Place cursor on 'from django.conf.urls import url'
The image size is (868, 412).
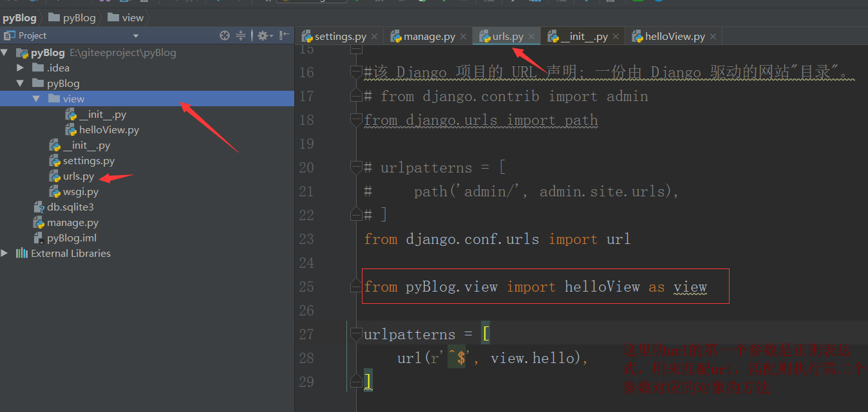point(497,239)
